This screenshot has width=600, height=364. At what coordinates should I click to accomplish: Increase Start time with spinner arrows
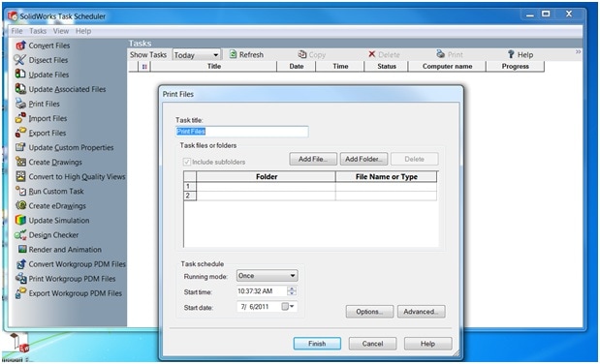coord(292,288)
